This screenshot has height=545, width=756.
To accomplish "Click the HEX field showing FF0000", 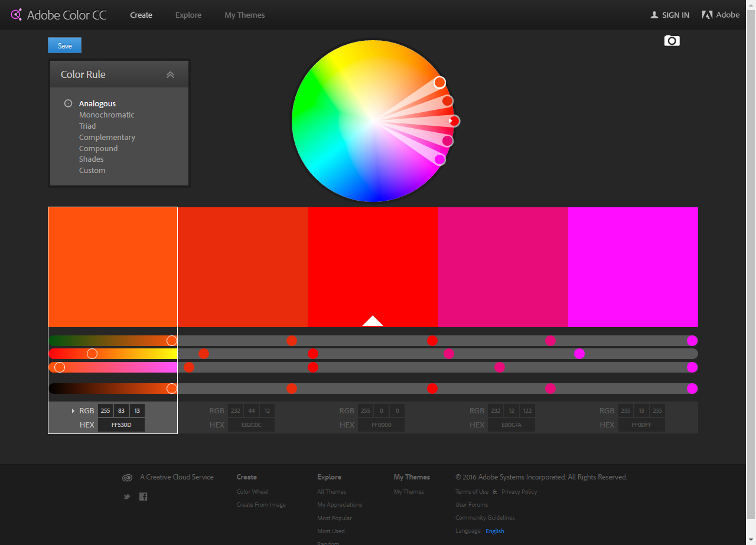I will pyautogui.click(x=381, y=425).
